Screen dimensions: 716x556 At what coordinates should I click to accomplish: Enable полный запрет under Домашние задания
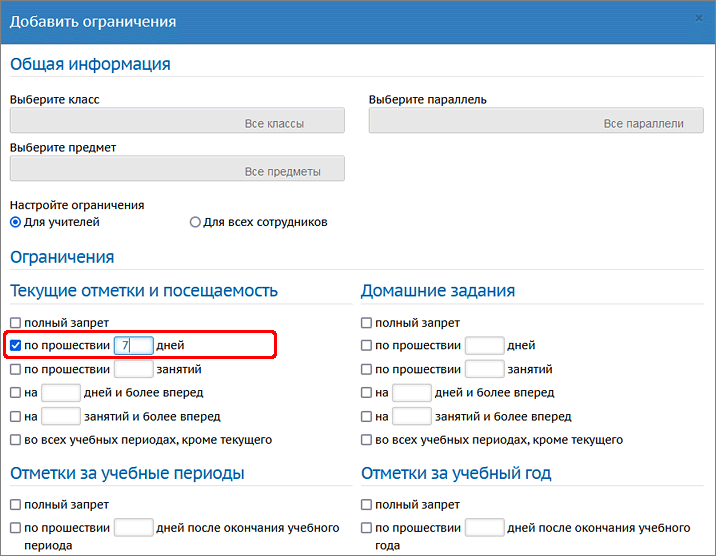[367, 323]
